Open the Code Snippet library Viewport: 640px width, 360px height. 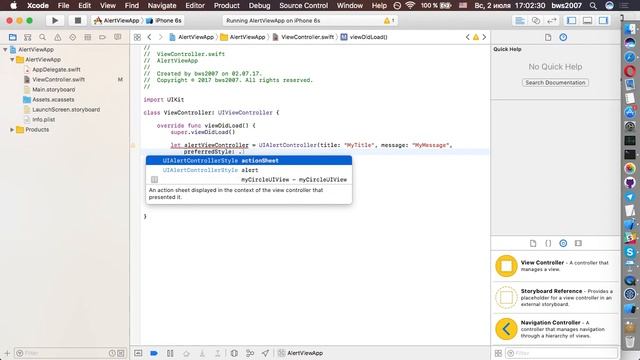(548, 243)
